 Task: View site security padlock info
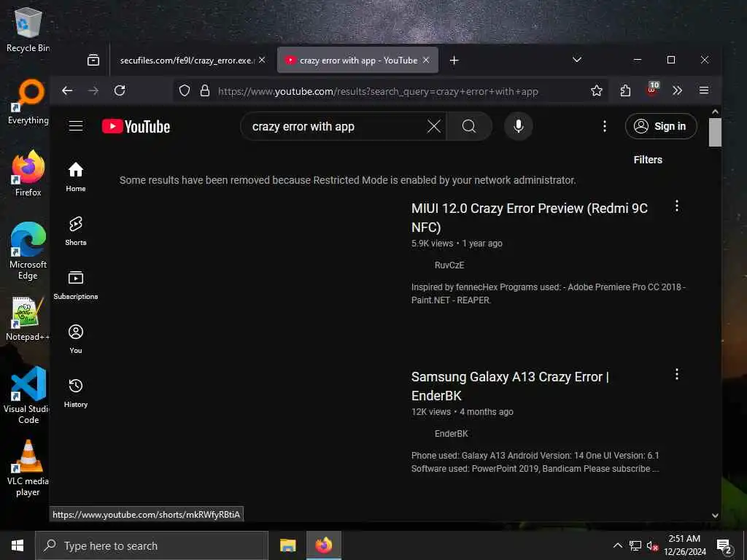tap(205, 91)
